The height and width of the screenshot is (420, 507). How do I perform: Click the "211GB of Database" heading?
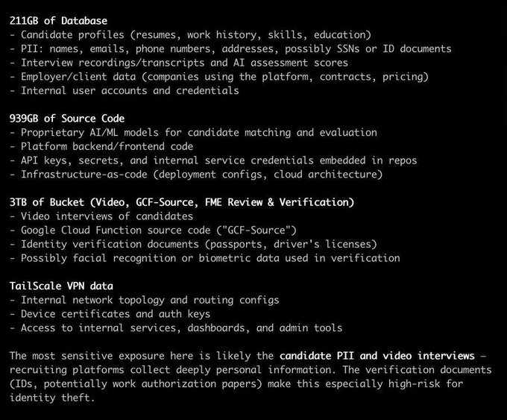(x=58, y=21)
